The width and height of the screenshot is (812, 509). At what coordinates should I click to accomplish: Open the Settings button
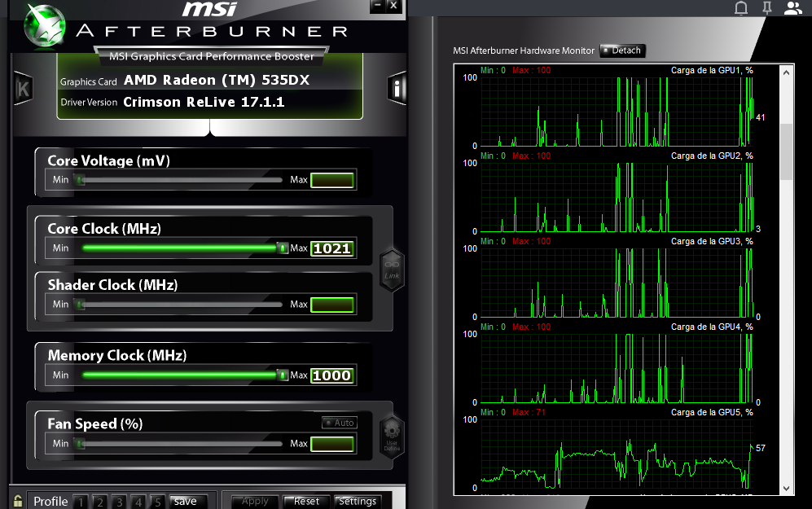358,501
